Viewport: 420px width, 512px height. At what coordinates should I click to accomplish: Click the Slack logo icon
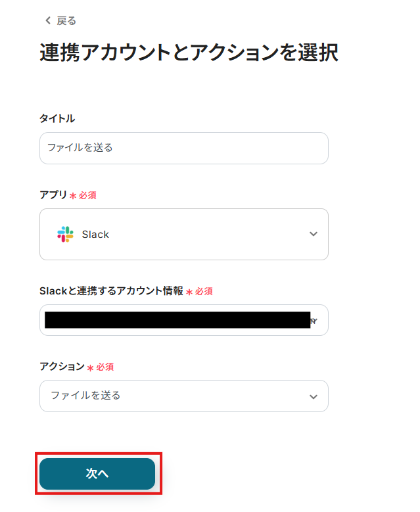click(66, 234)
